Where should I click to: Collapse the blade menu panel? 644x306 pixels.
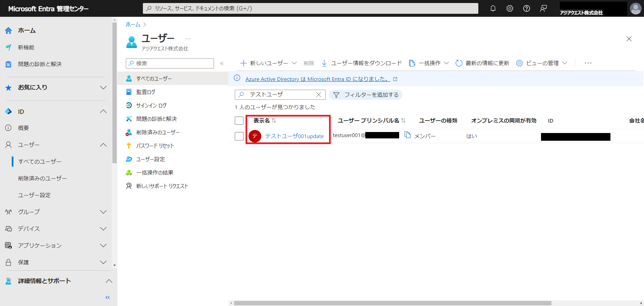coord(222,63)
